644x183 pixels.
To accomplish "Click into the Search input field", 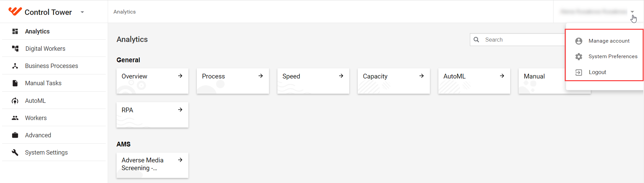I will tap(518, 40).
